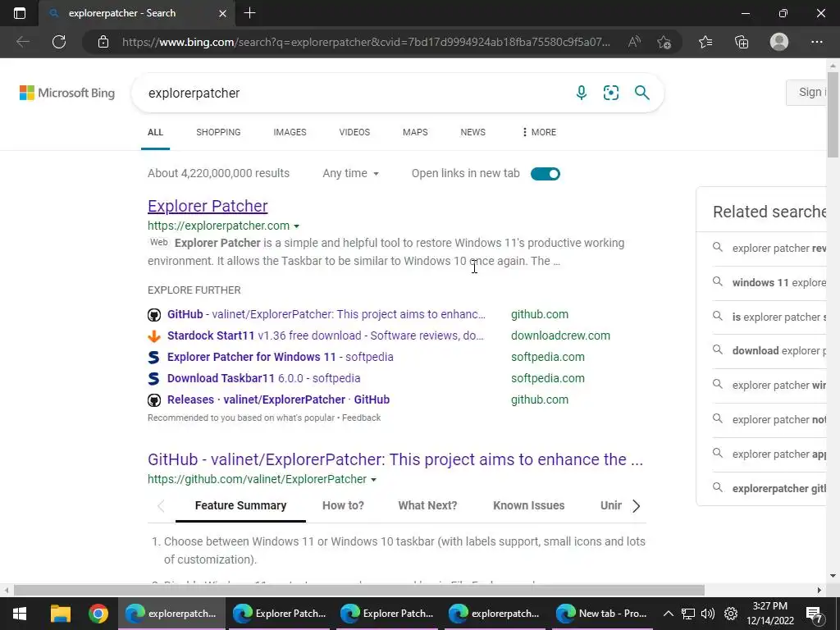
Task: Select the Known Issues tab
Action: [529, 505]
